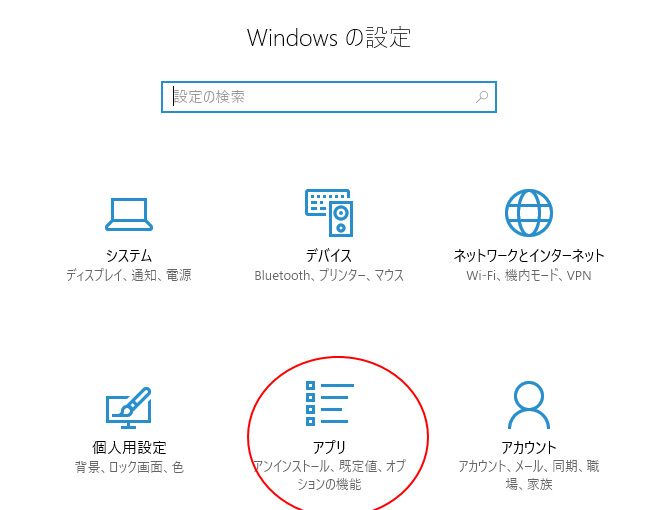Select the アカウント label
Image resolution: width=657 pixels, height=510 pixels.
click(x=529, y=448)
